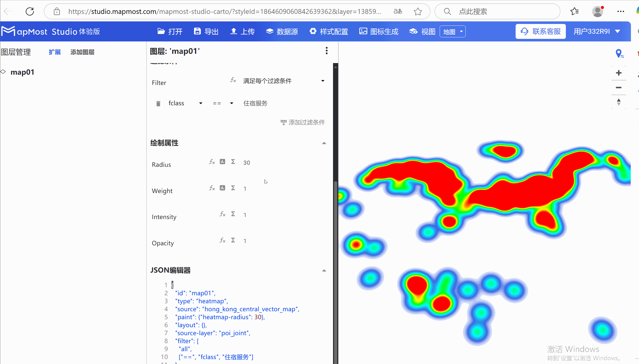This screenshot has width=639, height=364.
Task: Open the map01 layer options three-dot menu
Action: pos(326,51)
